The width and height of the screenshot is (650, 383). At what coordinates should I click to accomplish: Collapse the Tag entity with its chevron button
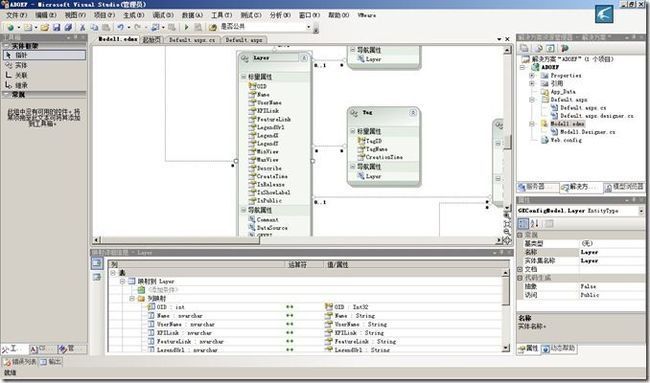413,113
